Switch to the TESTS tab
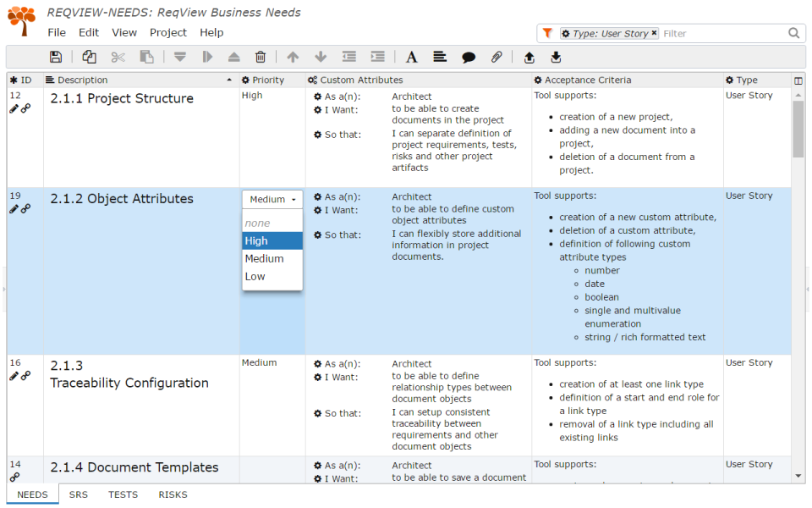 123,494
